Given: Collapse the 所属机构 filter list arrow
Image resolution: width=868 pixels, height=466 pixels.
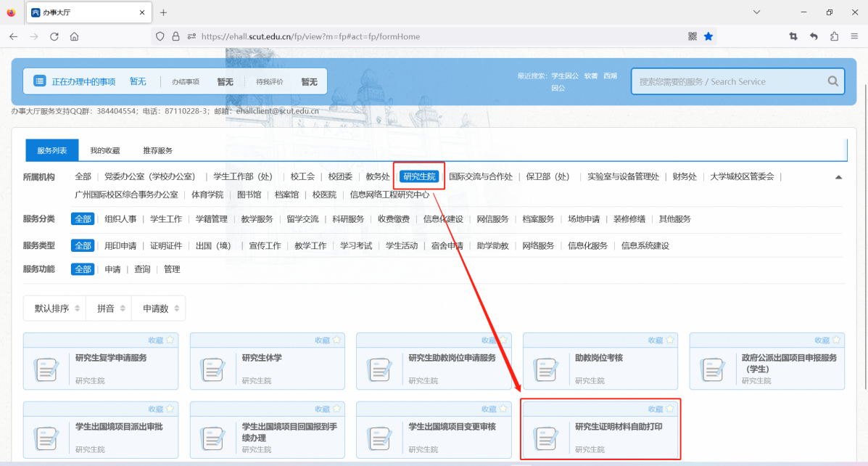Looking at the screenshot, I should click(x=838, y=177).
